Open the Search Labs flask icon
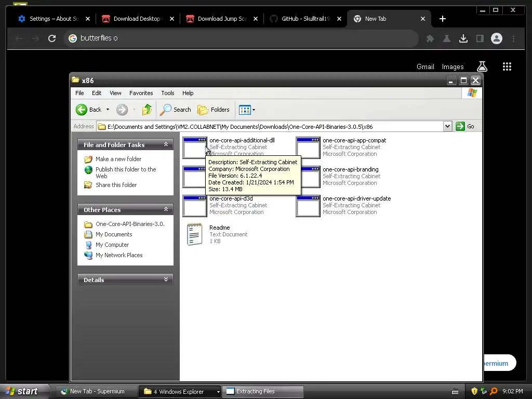Image resolution: width=532 pixels, height=399 pixels. pyautogui.click(x=482, y=66)
